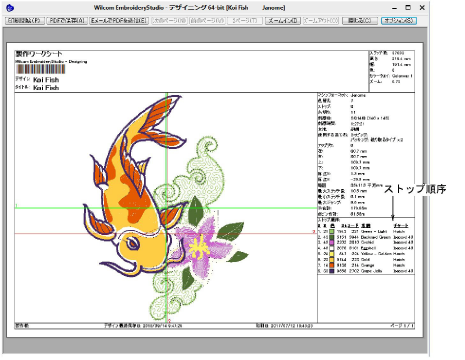Click the 前のページ(V) previous page button
The height and width of the screenshot is (360, 465).
(207, 21)
